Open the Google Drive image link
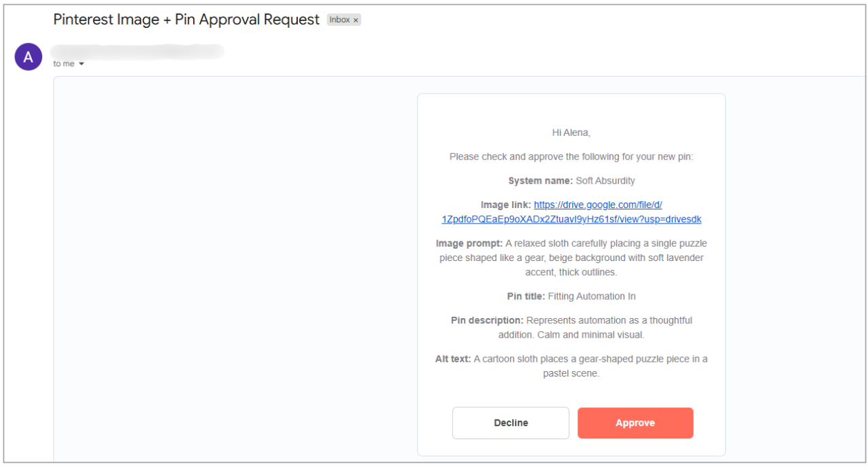 click(x=597, y=204)
